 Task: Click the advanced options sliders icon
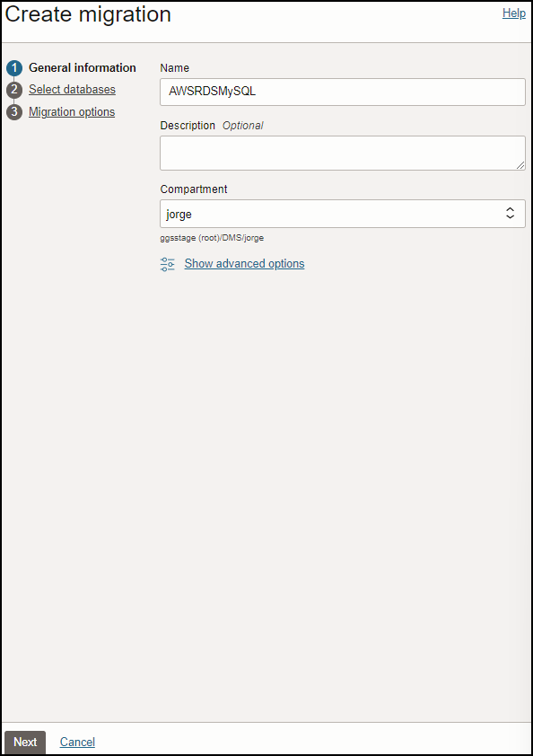point(167,264)
